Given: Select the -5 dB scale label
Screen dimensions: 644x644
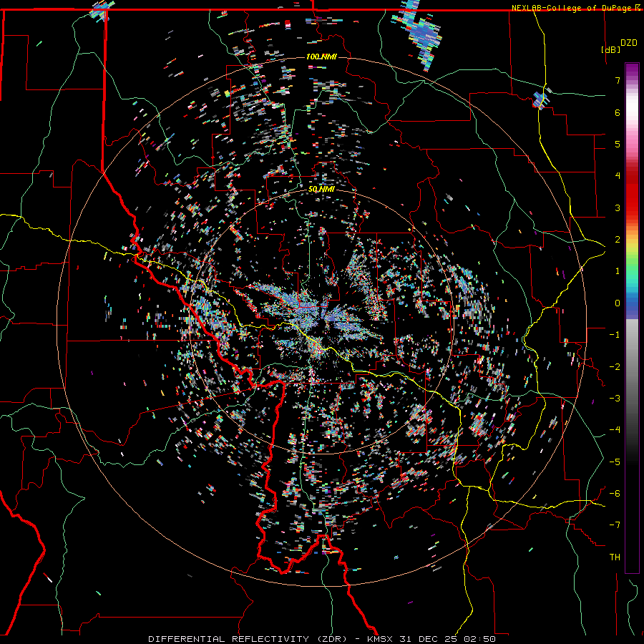Looking at the screenshot, I should 615,462.
